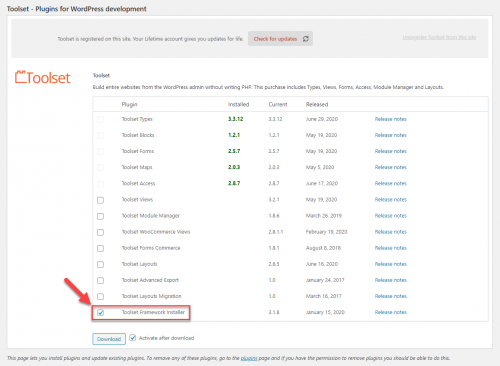Click the Toolset Access plugin name
The width and height of the screenshot is (500, 366).
[x=138, y=183]
